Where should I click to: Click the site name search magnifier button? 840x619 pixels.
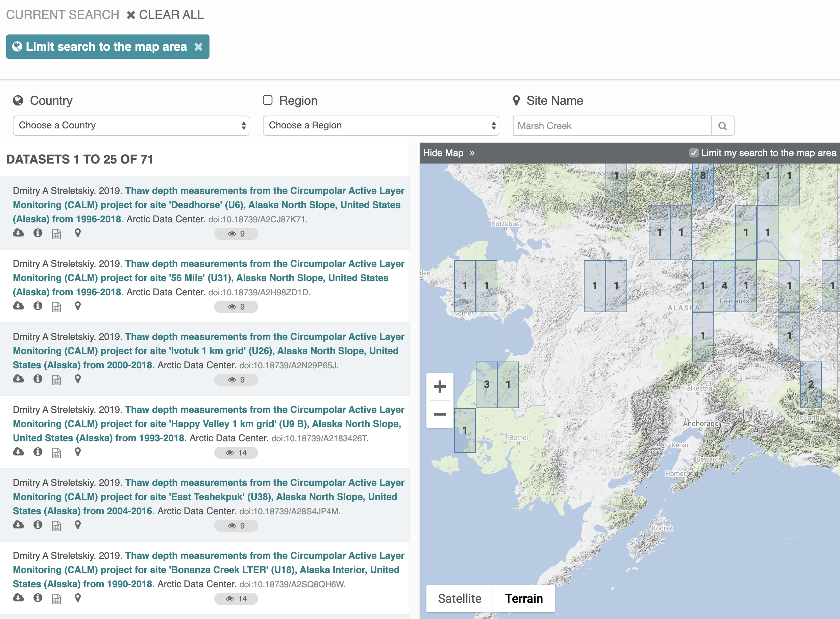(x=722, y=126)
